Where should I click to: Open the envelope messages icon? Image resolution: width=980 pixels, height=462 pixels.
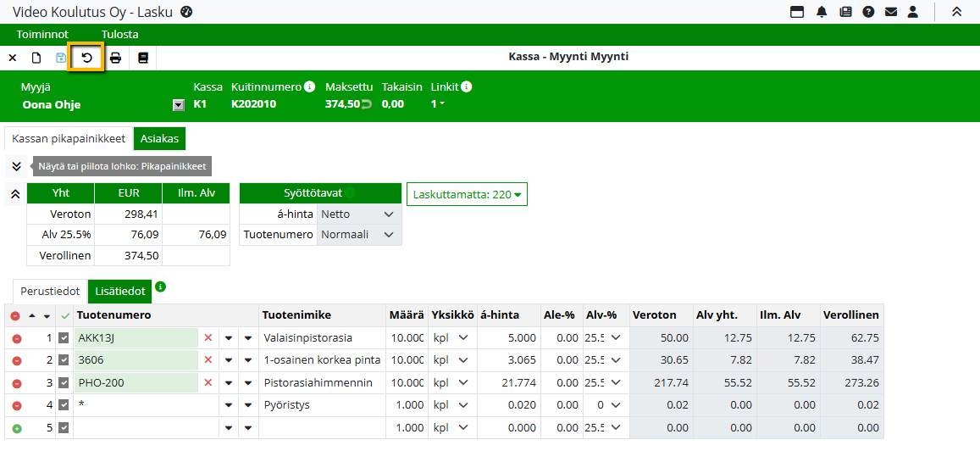point(890,12)
